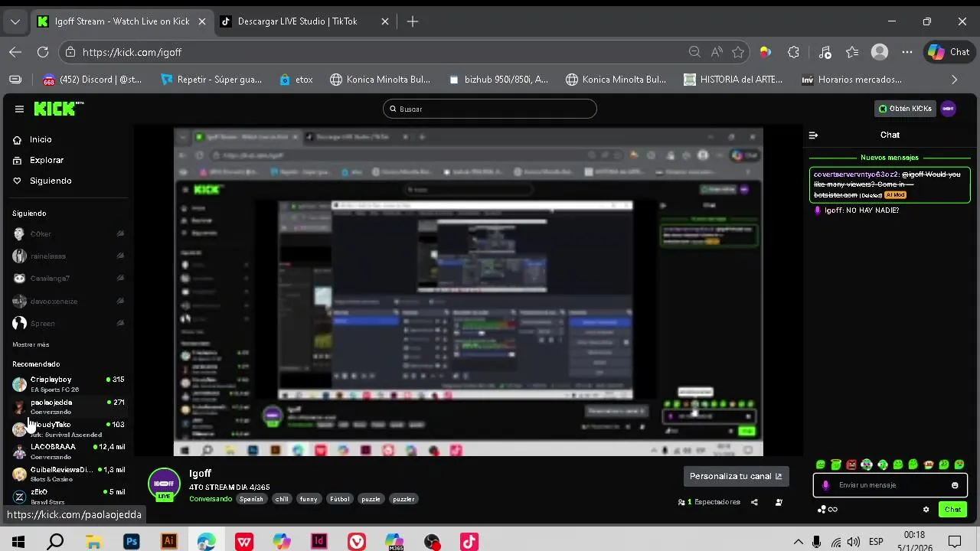980x551 pixels.
Task: Open Horarios mercados bookmark
Action: [851, 79]
